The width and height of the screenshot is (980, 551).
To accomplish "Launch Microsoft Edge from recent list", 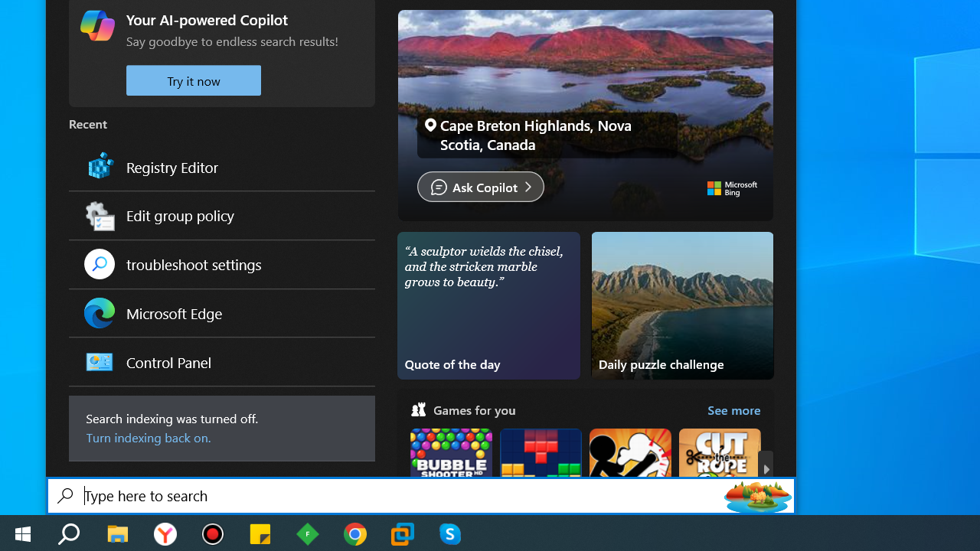I will click(x=221, y=314).
